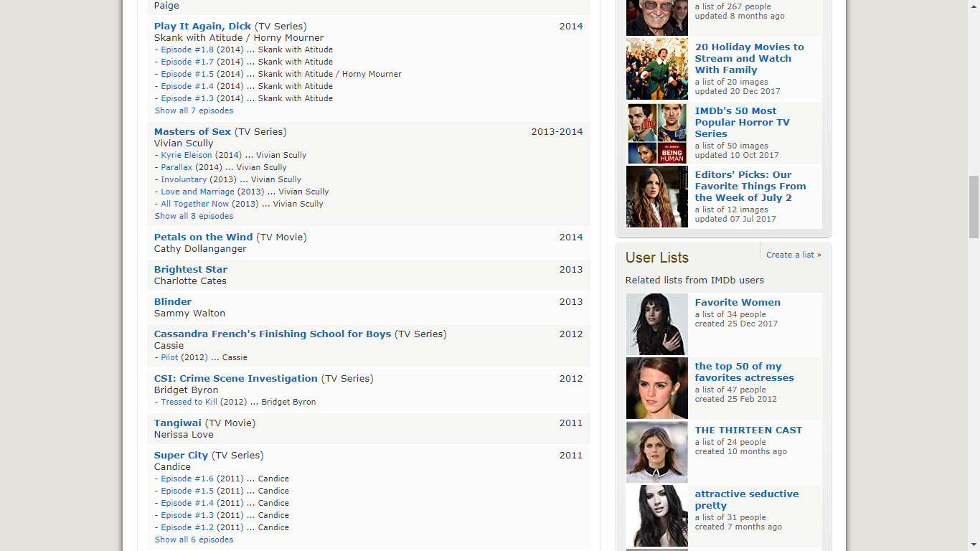Open Petals on the Wind title
This screenshot has width=980, height=551.
pyautogui.click(x=203, y=237)
